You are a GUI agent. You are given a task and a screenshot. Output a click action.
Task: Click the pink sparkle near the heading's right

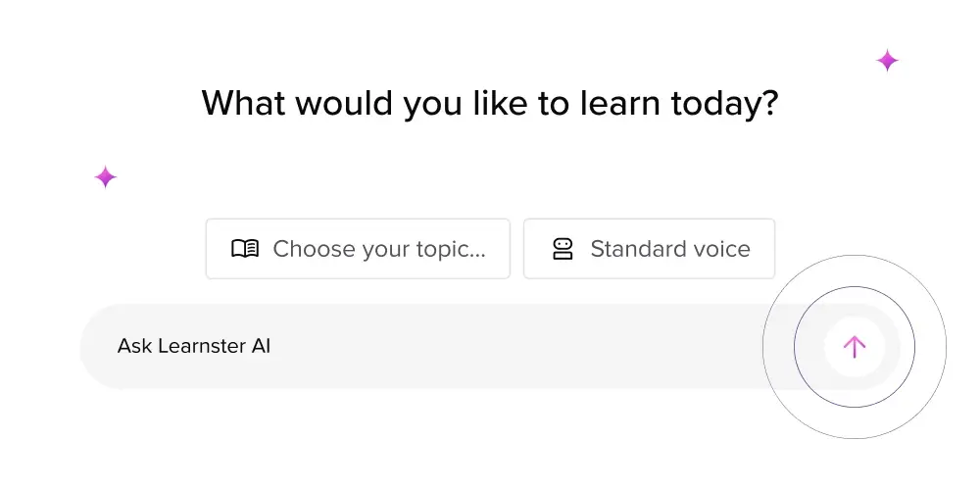[x=887, y=61]
